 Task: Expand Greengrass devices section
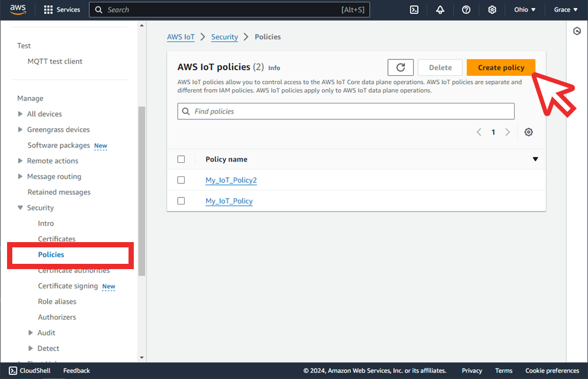[21, 130]
